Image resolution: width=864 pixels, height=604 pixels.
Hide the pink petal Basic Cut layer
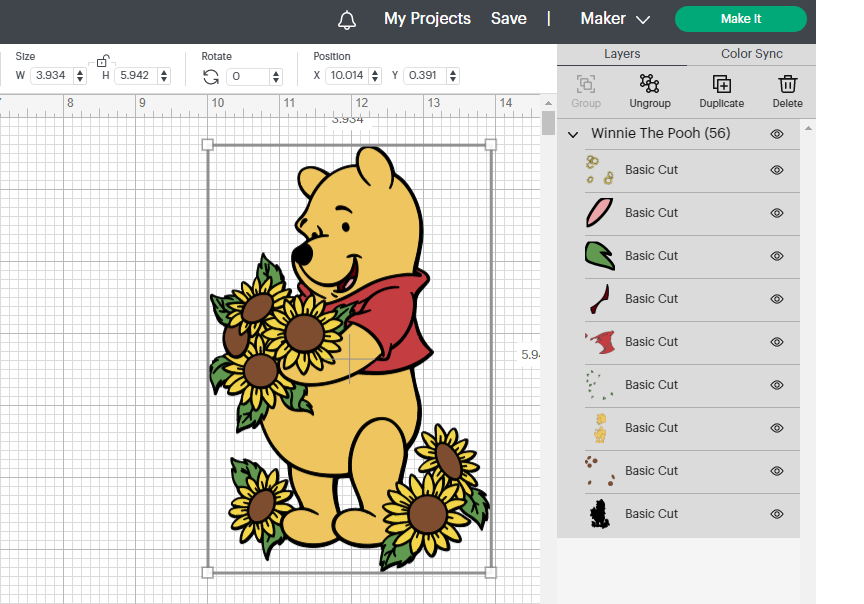coord(777,213)
